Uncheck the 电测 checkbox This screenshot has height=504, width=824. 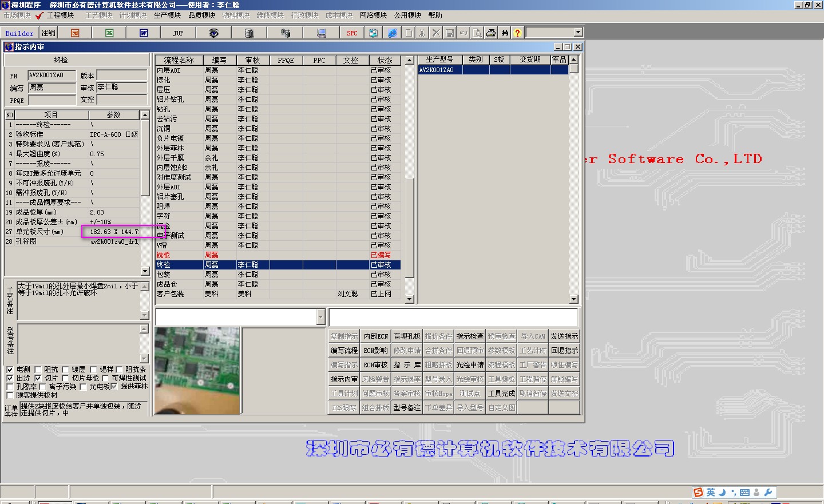(10, 370)
